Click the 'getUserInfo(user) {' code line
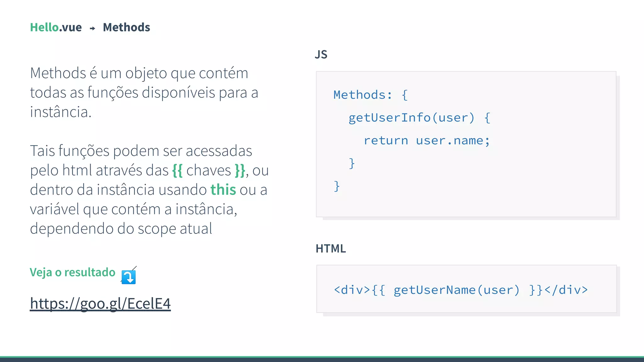The width and height of the screenshot is (644, 362). (x=419, y=118)
